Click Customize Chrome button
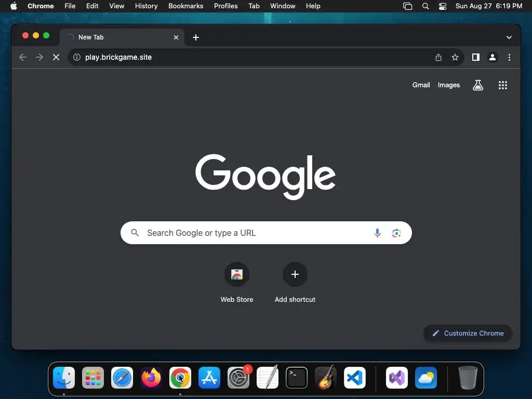Viewport: 532px width, 399px height. tap(468, 333)
